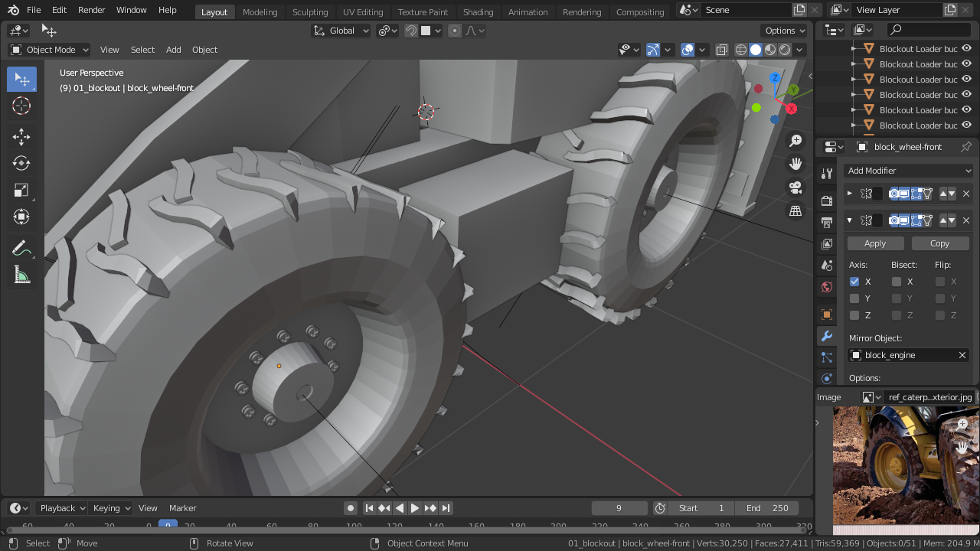The width and height of the screenshot is (980, 551).
Task: Open Modifier properties wrench tab
Action: tap(827, 336)
